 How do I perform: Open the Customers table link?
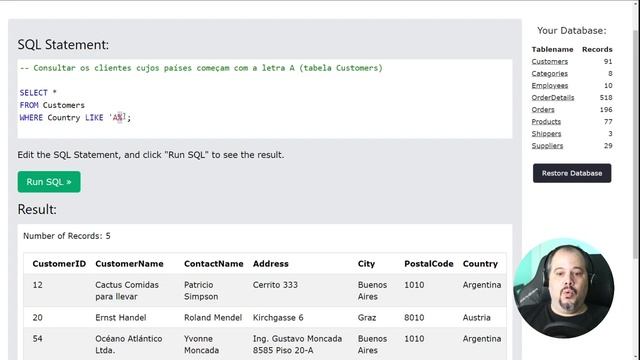[x=549, y=61]
